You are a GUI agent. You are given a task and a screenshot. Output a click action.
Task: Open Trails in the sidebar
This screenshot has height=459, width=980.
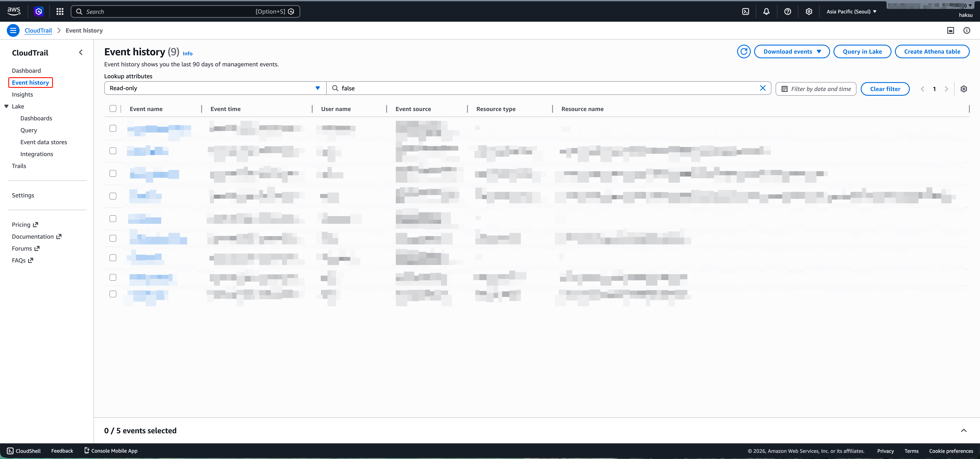point(19,166)
